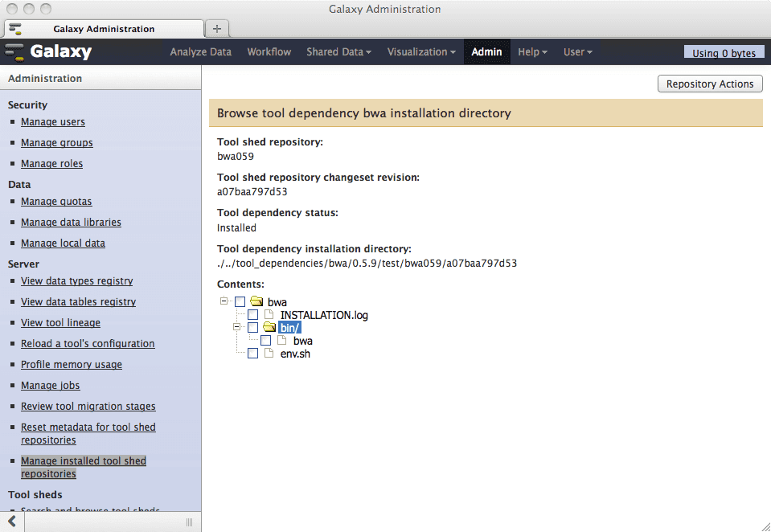Collapse the bwa root tree node
771x532 pixels.
pos(224,302)
